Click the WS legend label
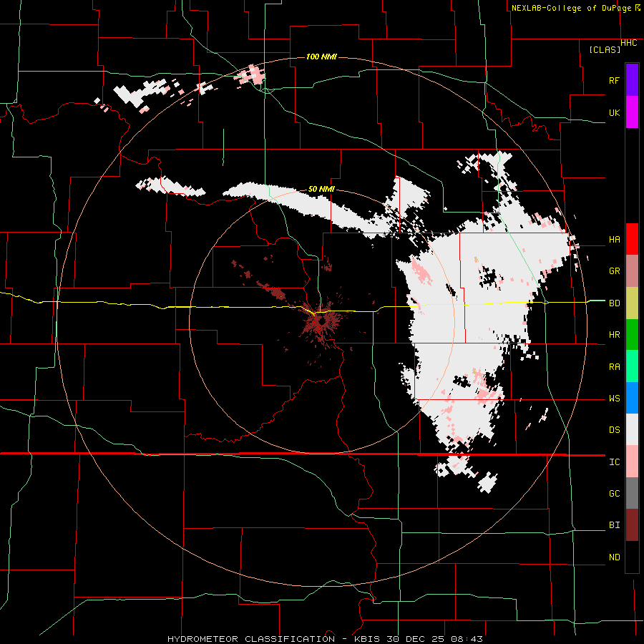The width and height of the screenshot is (644, 644). (x=614, y=399)
